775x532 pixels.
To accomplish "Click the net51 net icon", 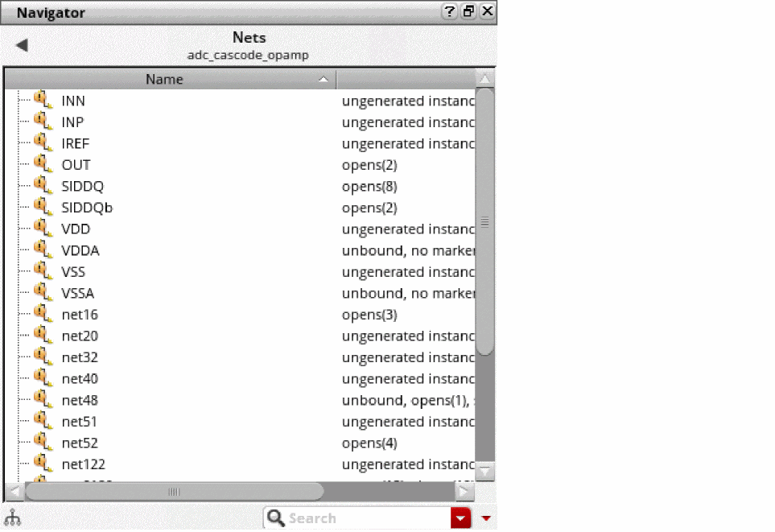I will 43,420.
